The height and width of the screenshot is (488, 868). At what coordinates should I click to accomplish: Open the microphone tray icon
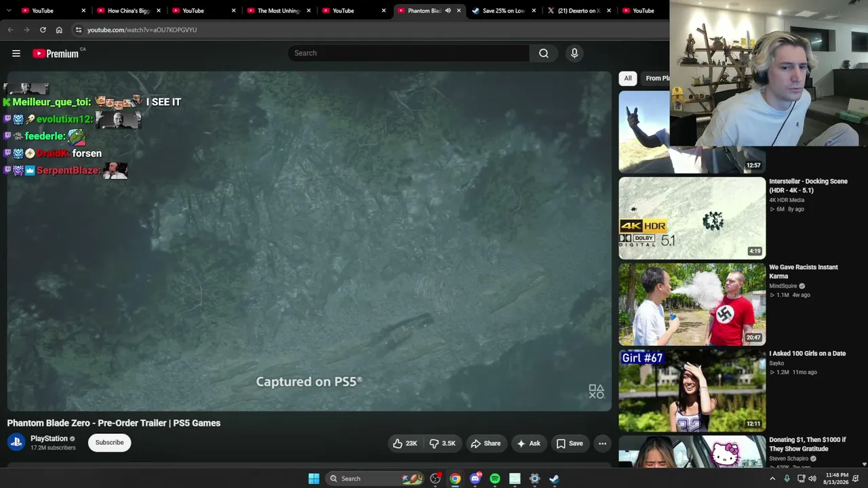[787, 479]
